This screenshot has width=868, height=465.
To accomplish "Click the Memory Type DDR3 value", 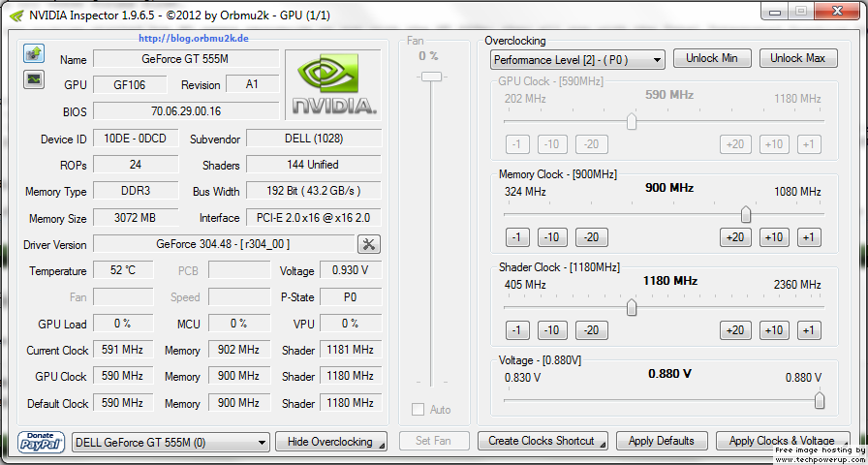I will (136, 191).
